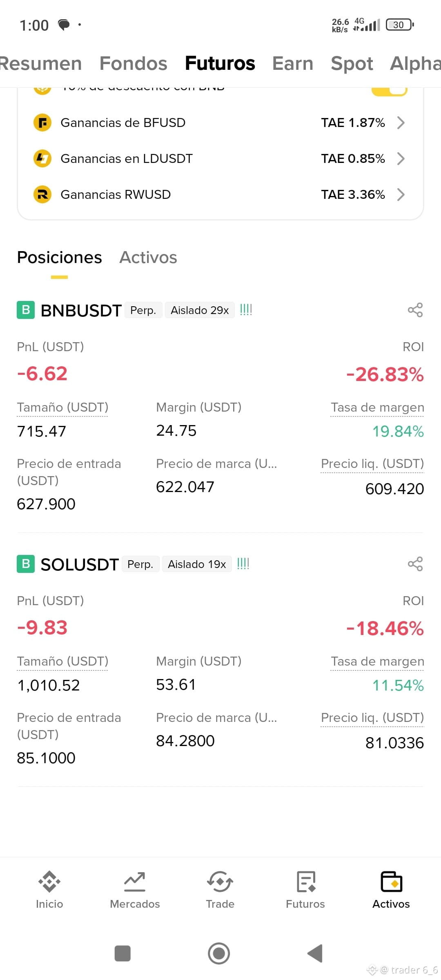Tap the Aislado 29x leverage label
The image size is (441, 980).
pos(200,310)
